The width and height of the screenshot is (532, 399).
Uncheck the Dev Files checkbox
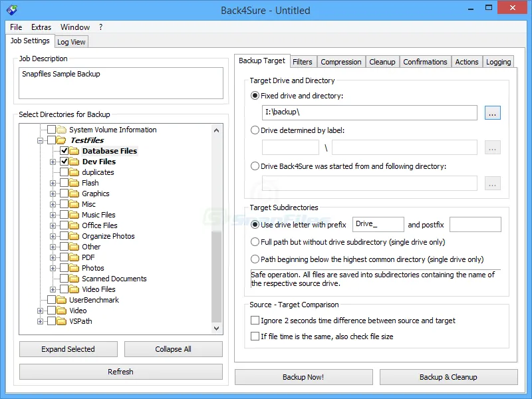coord(64,162)
